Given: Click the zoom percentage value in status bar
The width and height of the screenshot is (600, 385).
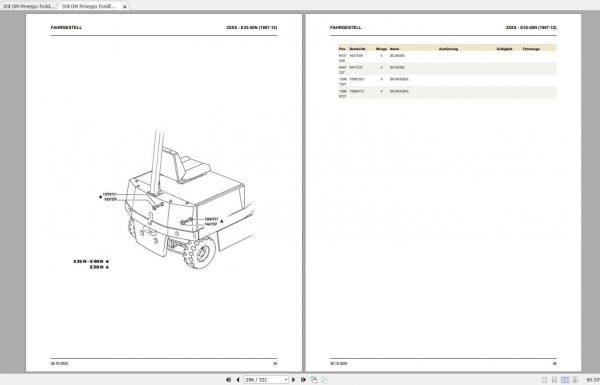Looking at the screenshot, I should click(593, 380).
